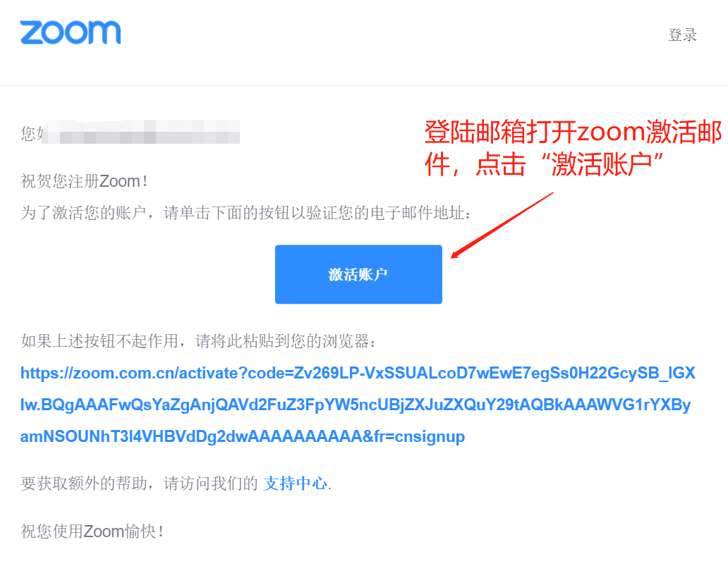
Task: Click the 为了激活您的账户 instruction sentence
Action: pos(246,213)
